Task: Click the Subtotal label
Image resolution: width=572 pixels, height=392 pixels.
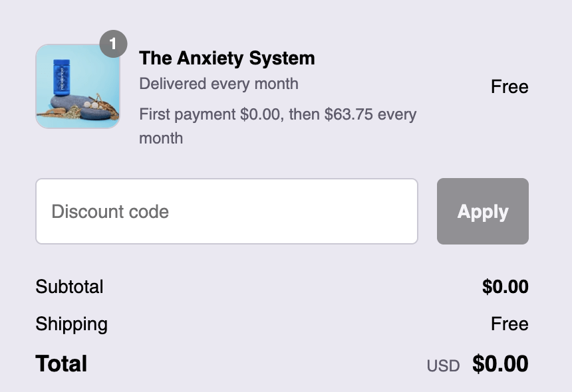Action: pyautogui.click(x=69, y=287)
